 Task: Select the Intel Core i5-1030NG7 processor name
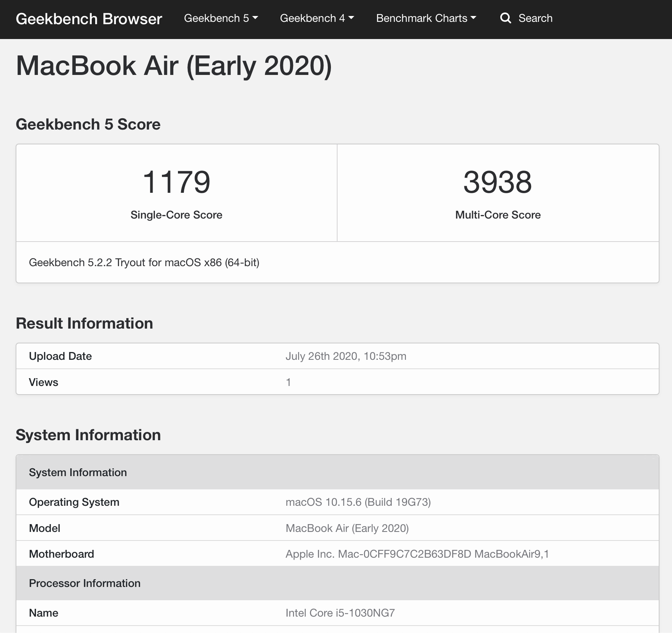340,613
